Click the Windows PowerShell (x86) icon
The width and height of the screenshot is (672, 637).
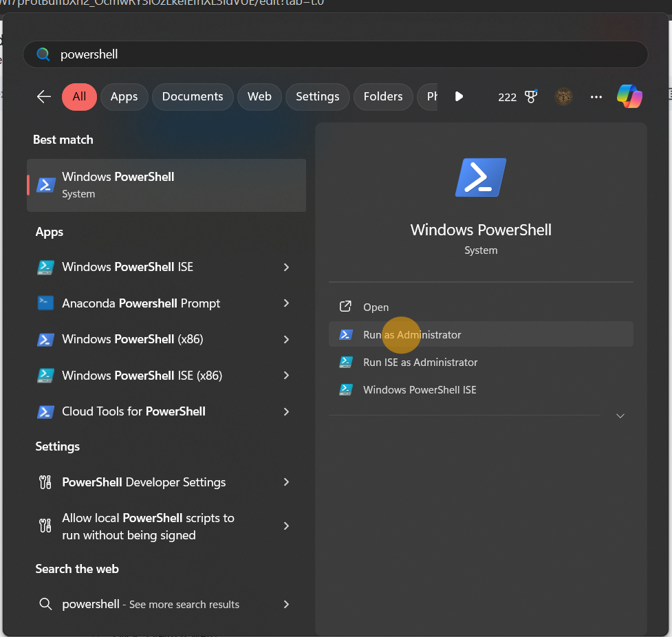click(45, 340)
